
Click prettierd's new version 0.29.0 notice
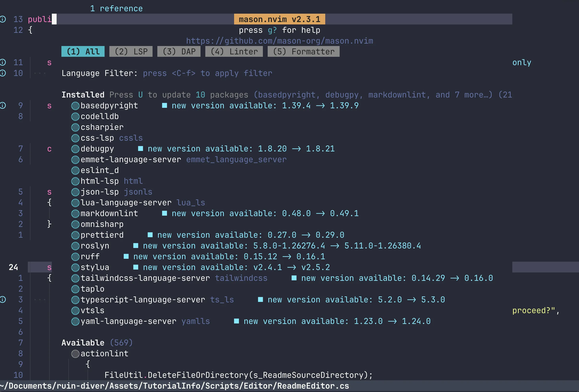tap(246, 235)
